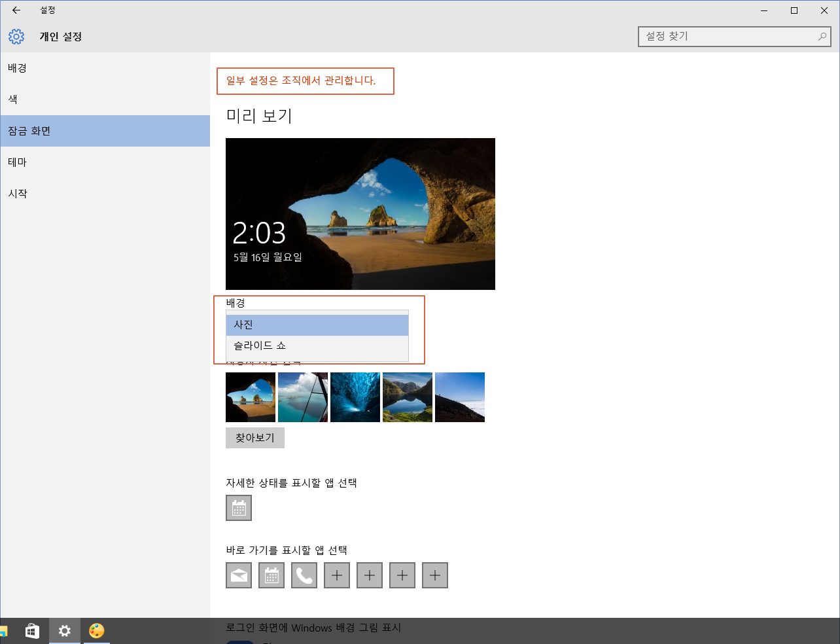Focus the 설정 찾기 search field
This screenshot has width=840, height=644.
[734, 37]
